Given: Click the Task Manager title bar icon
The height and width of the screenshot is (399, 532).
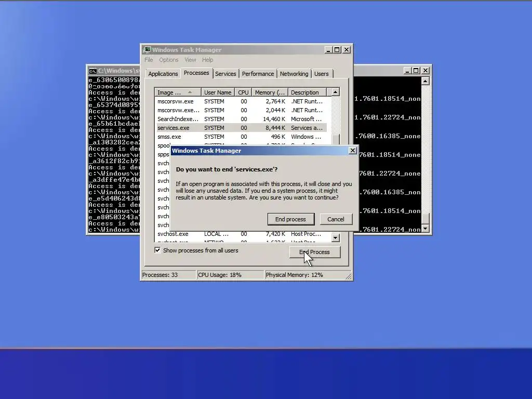Looking at the screenshot, I should [147, 49].
